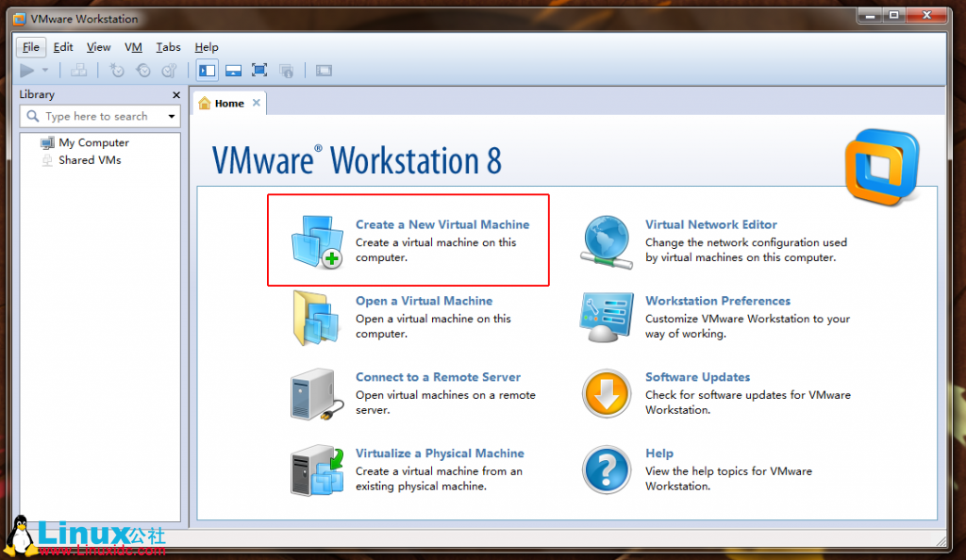Click the Software Updates link

click(x=697, y=377)
